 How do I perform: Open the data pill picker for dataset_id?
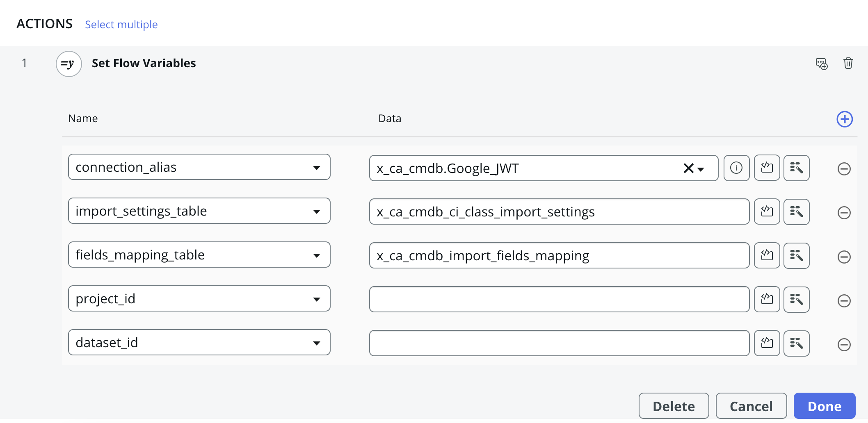click(x=796, y=343)
